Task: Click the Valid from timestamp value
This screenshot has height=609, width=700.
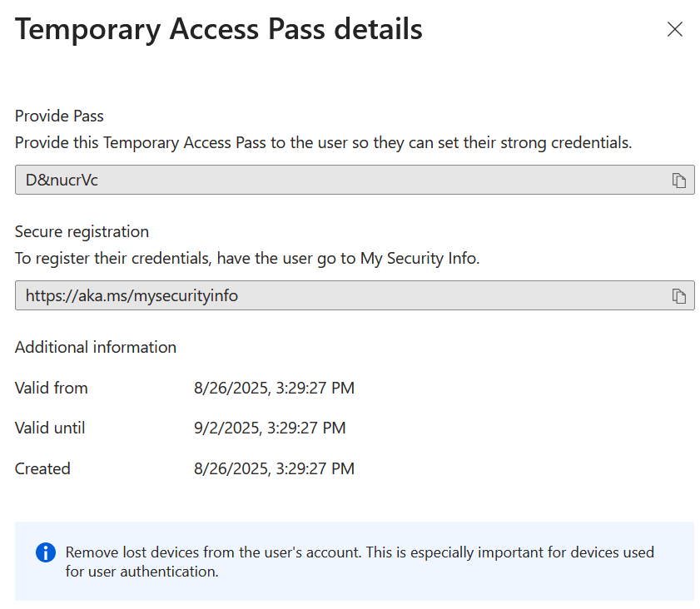Action: coord(274,388)
